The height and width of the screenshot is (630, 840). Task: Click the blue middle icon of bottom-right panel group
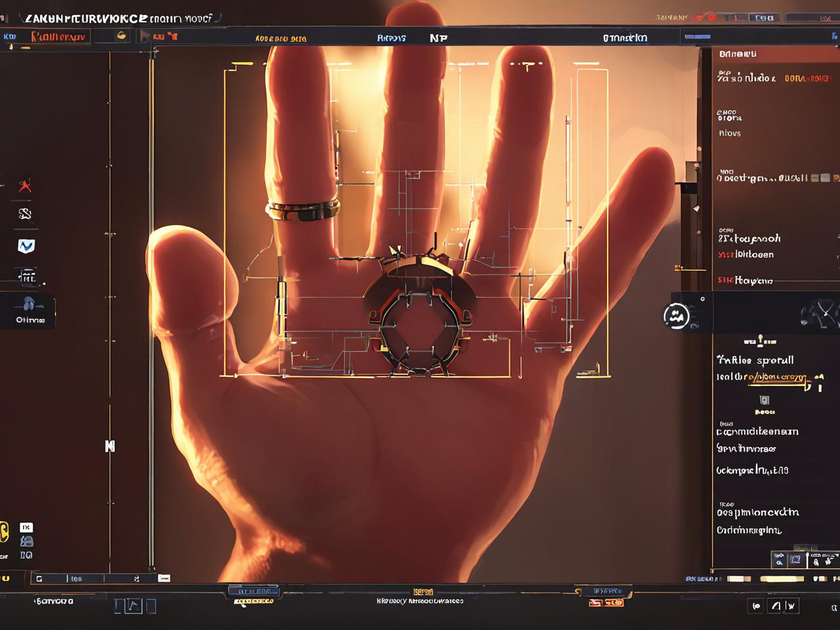tap(795, 560)
